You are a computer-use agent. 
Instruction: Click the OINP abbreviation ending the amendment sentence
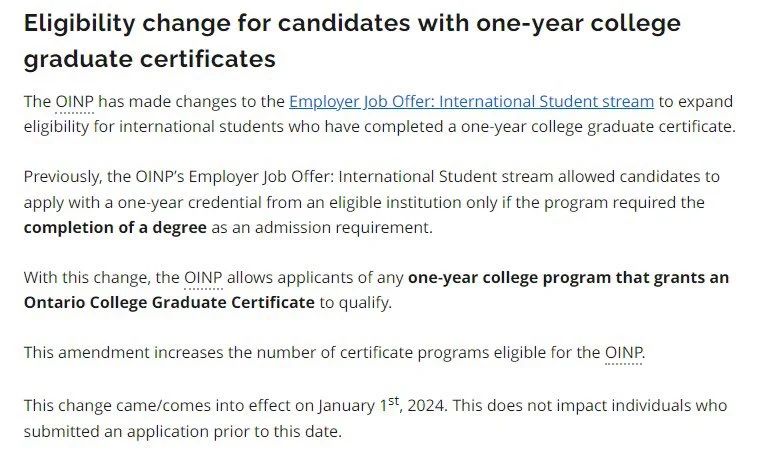pos(624,353)
